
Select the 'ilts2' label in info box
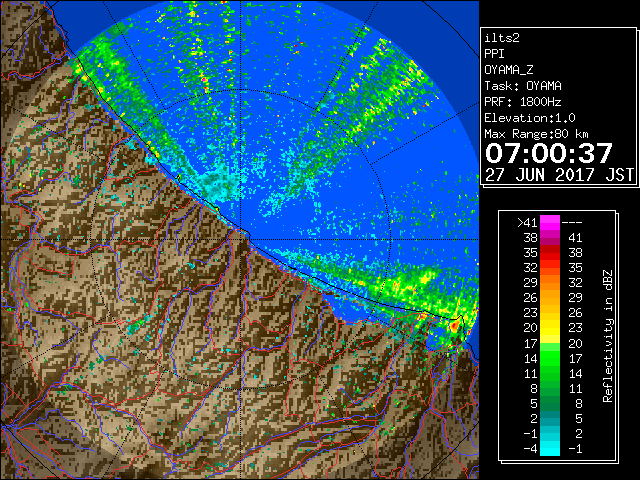(x=502, y=38)
